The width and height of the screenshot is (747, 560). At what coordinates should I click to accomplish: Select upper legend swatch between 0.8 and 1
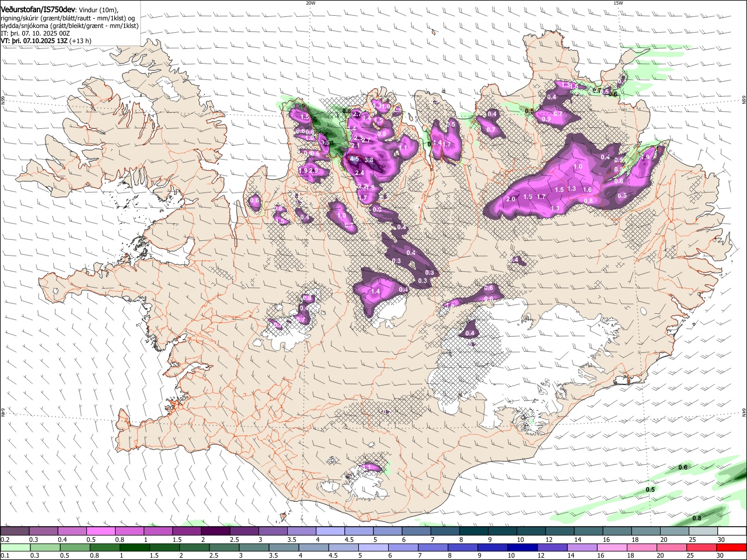pos(129,531)
